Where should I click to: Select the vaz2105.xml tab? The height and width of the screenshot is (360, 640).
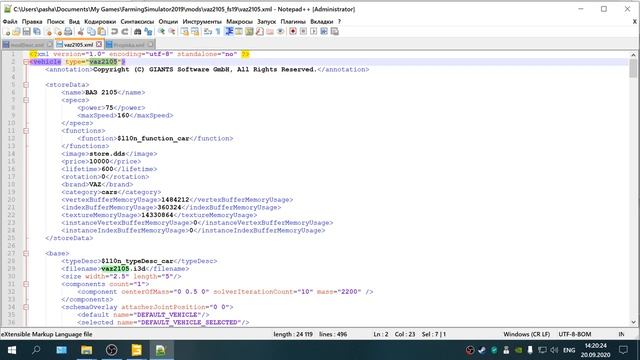(x=78, y=44)
